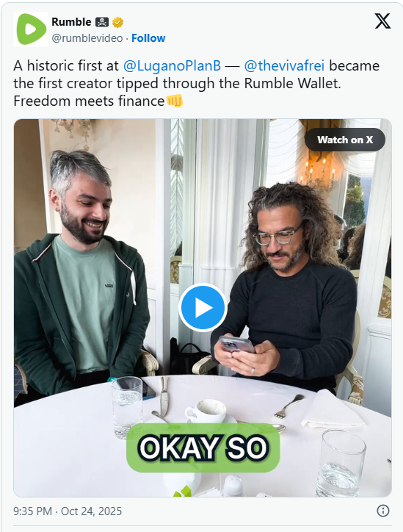Open the '9:35 PM' timestamp link

click(x=32, y=511)
